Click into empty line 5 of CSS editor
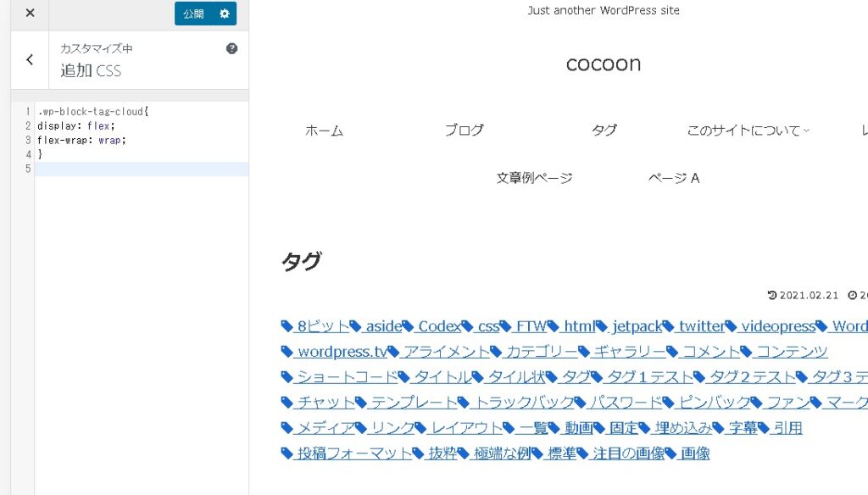 tap(141, 169)
